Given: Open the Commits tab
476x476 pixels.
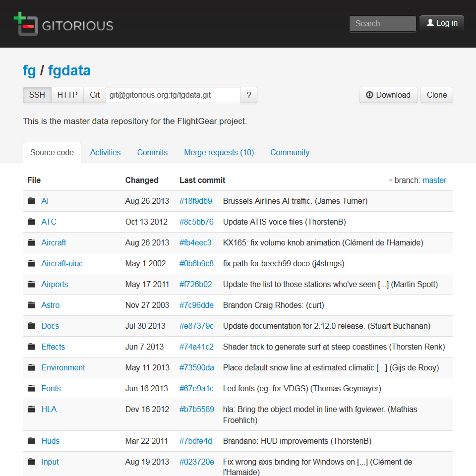Looking at the screenshot, I should click(152, 152).
